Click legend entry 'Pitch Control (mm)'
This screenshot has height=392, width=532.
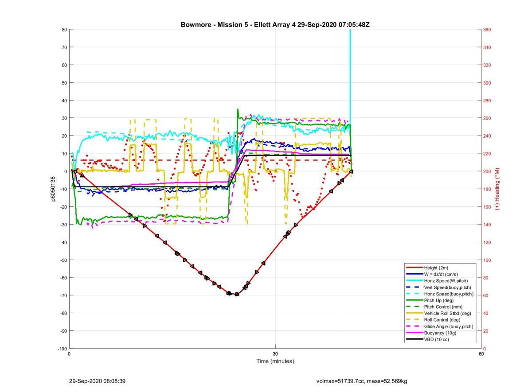pyautogui.click(x=443, y=307)
